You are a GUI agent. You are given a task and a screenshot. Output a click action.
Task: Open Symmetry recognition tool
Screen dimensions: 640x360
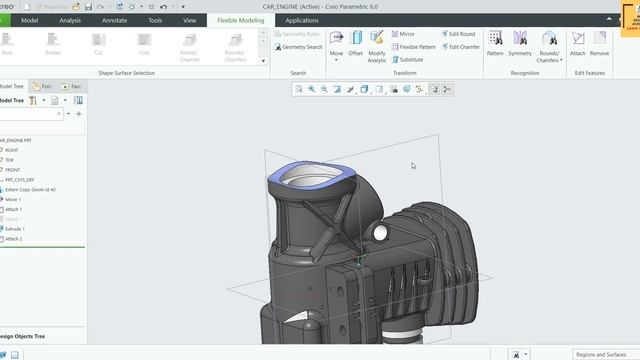(520, 42)
